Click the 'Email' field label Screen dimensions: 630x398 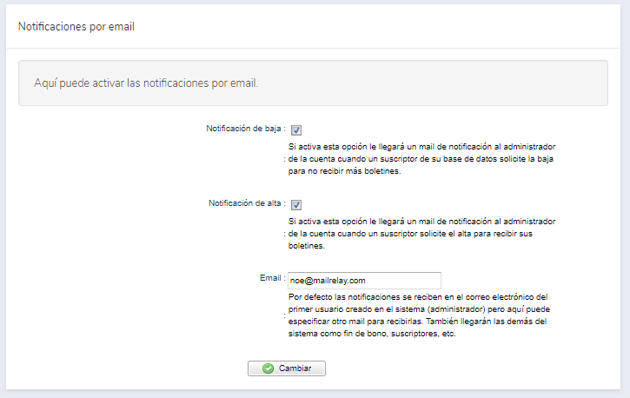[270, 278]
